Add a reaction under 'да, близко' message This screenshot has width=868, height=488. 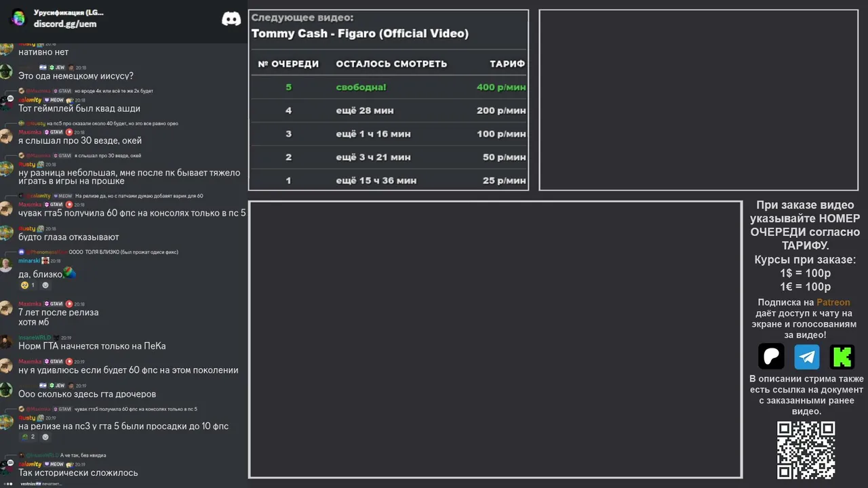click(45, 285)
